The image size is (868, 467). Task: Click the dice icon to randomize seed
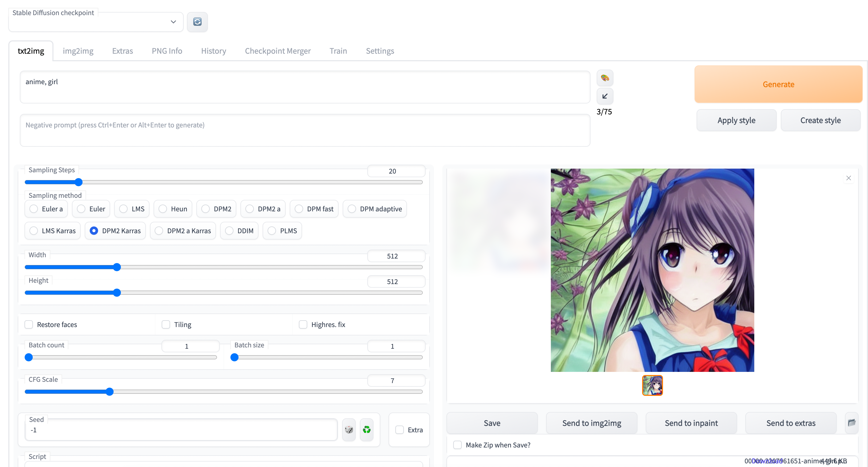tap(349, 430)
